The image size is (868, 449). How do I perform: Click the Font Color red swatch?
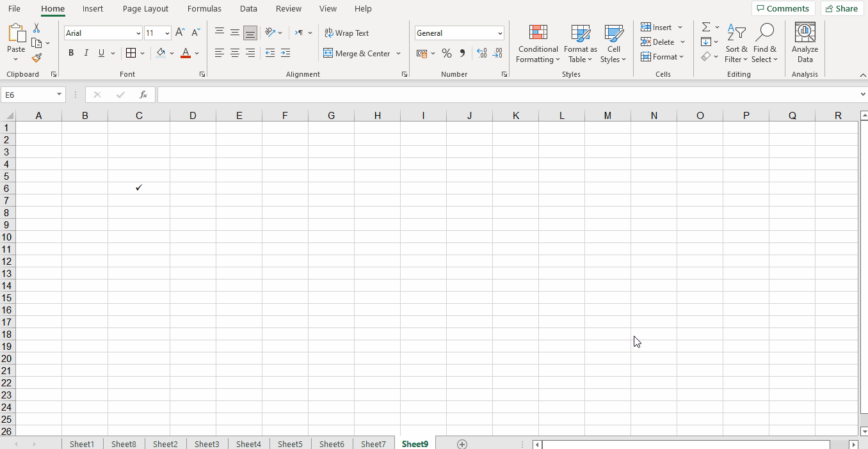(186, 58)
